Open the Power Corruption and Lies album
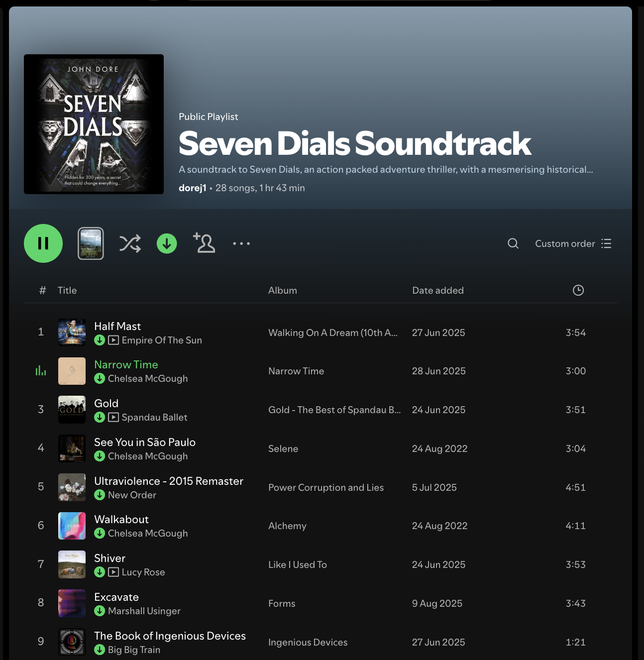This screenshot has width=644, height=660. click(326, 487)
